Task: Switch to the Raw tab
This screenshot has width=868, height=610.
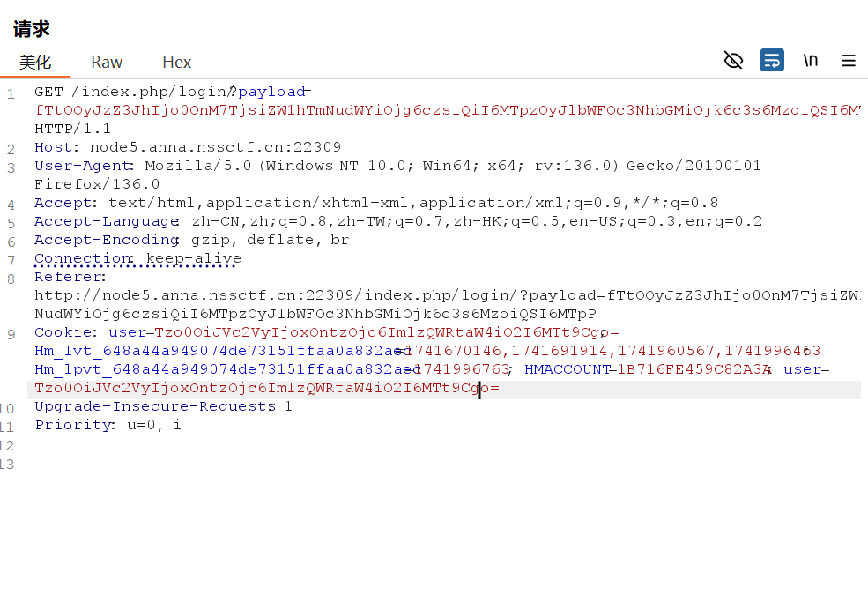Action: point(107,62)
